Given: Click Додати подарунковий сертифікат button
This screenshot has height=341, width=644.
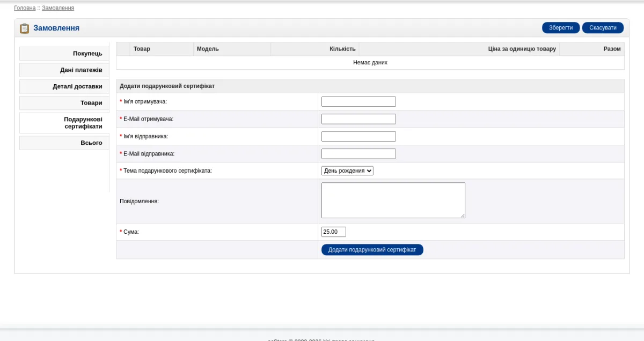Looking at the screenshot, I should tap(372, 250).
